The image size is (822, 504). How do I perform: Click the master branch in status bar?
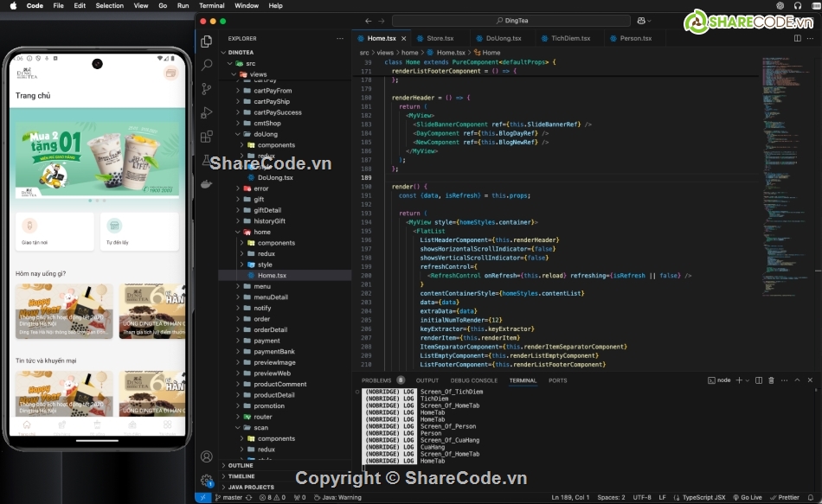(228, 497)
